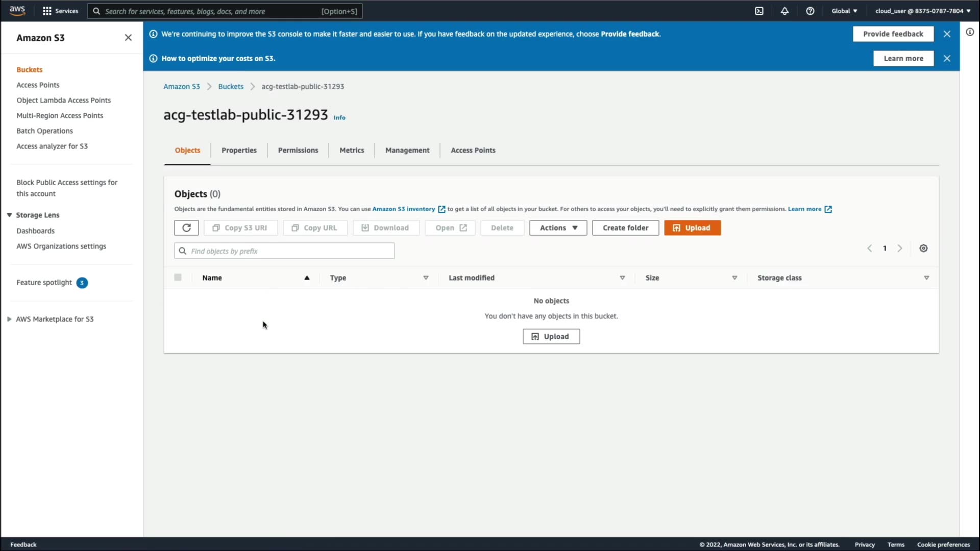Open the Actions dropdown menu

click(x=558, y=228)
